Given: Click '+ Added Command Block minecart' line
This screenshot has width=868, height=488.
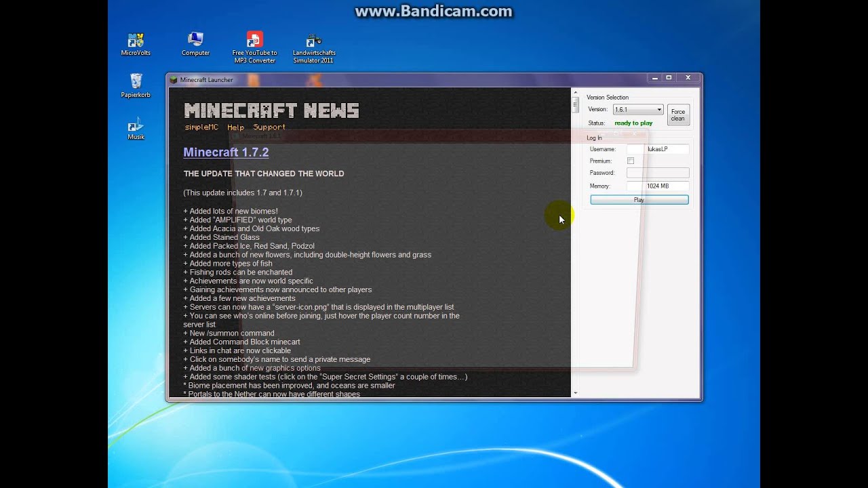Looking at the screenshot, I should 241,342.
